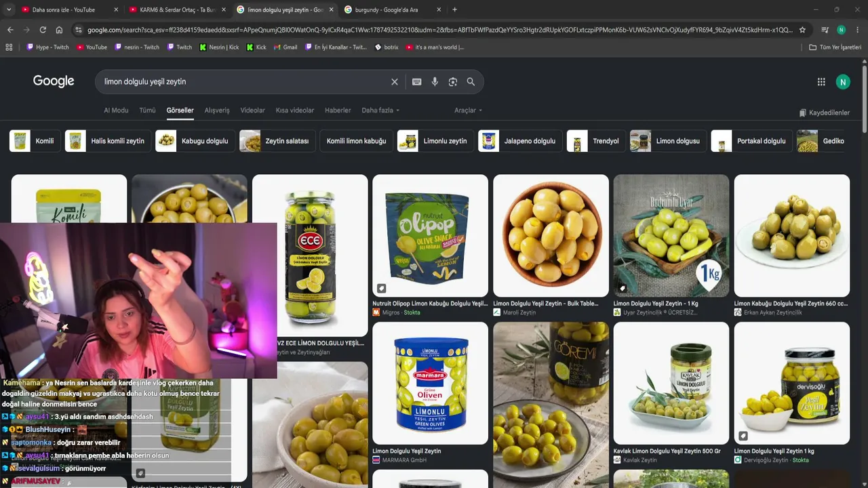
Task: Open the Marmara Limonlu olive tin image
Action: (430, 383)
